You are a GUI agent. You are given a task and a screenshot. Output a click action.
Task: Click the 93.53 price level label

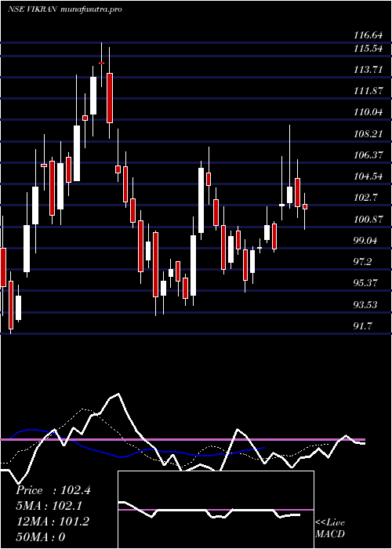pyautogui.click(x=365, y=305)
